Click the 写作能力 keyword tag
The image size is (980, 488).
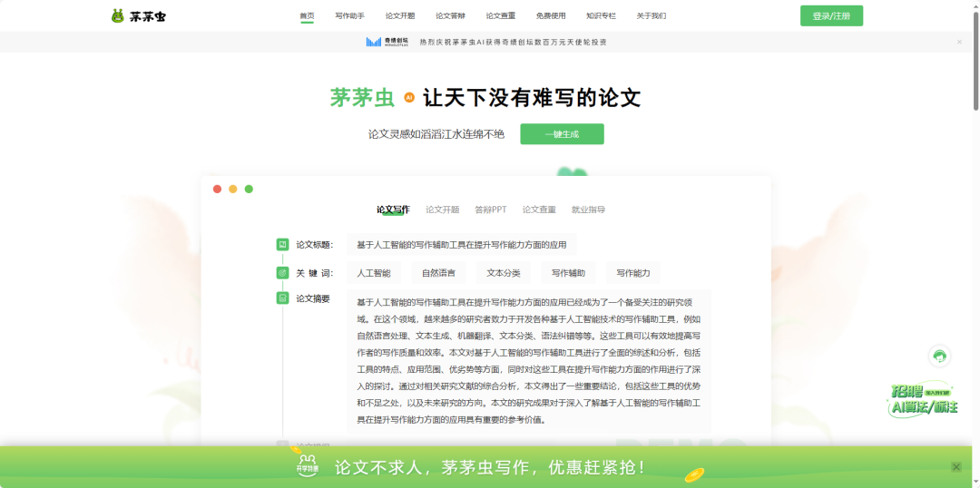point(633,273)
